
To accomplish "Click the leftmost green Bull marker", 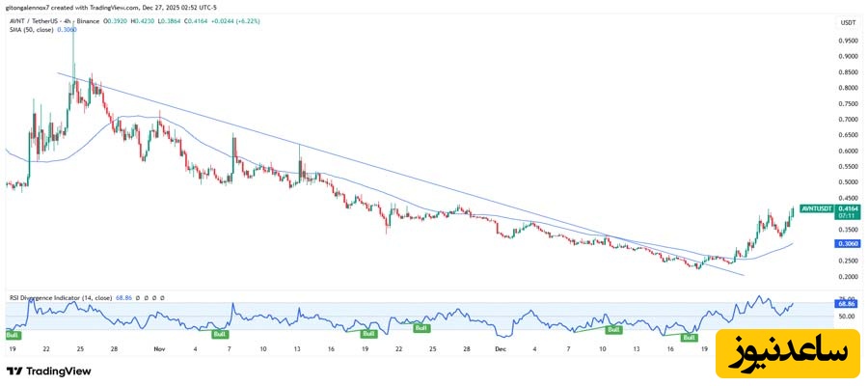I will (13, 335).
